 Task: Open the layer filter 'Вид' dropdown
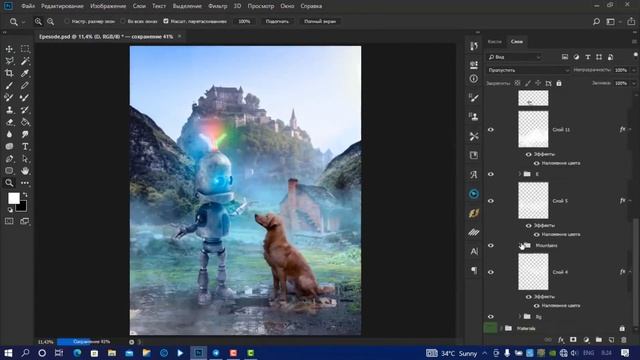pyautogui.click(x=514, y=57)
